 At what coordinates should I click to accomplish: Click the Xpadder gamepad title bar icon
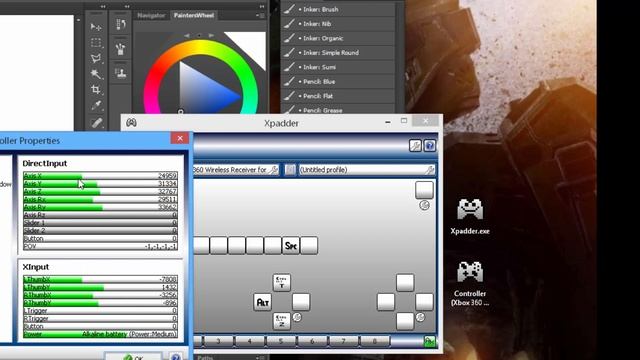coord(131,122)
